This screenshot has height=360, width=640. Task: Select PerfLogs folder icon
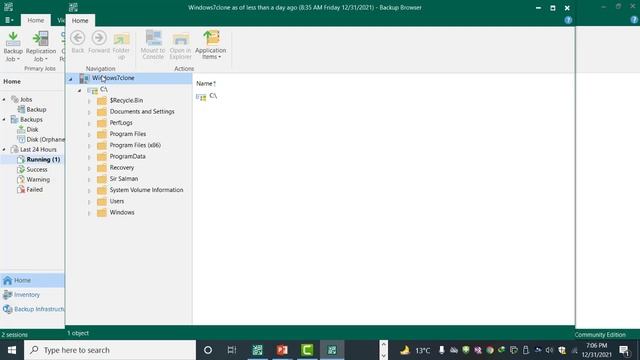point(102,123)
